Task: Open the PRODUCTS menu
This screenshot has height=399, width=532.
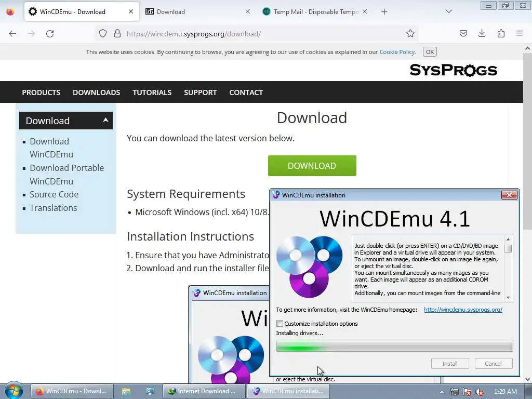Action: pyautogui.click(x=41, y=92)
